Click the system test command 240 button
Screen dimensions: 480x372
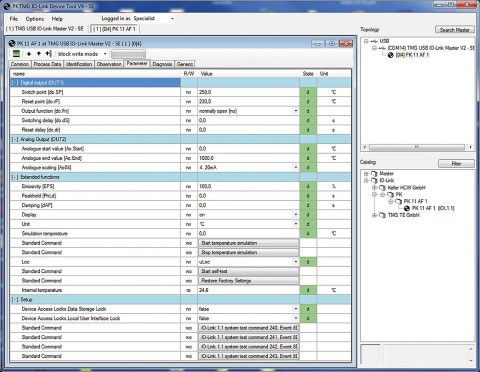point(249,328)
